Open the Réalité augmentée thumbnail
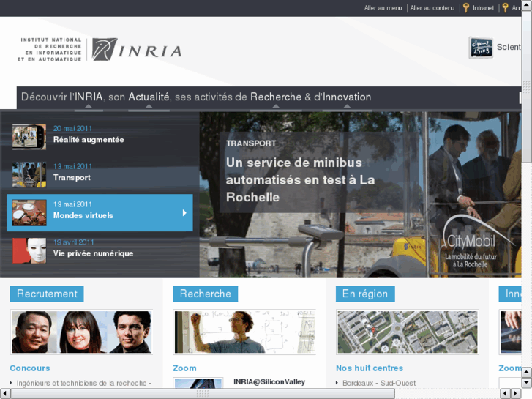The image size is (532, 399). 29,137
